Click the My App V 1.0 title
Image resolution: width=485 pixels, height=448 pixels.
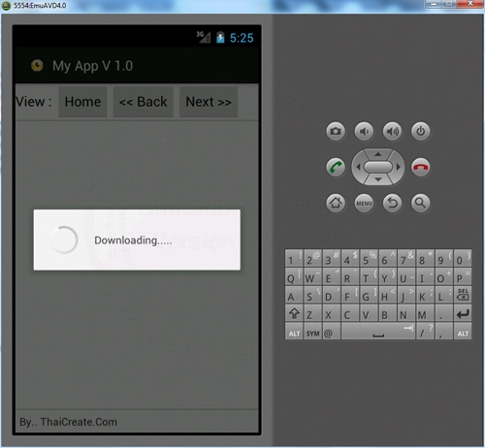(92, 66)
